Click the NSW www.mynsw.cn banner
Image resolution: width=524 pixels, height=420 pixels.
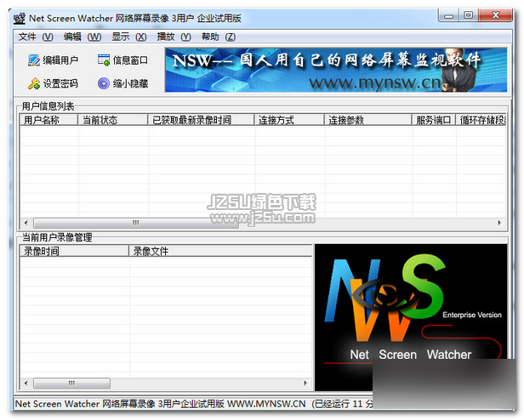[x=336, y=71]
